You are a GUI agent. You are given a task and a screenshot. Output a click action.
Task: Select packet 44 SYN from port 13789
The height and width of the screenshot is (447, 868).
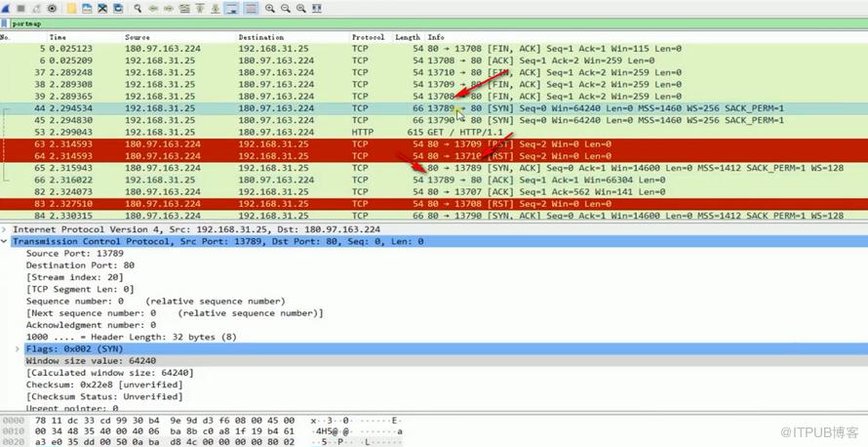point(434,108)
